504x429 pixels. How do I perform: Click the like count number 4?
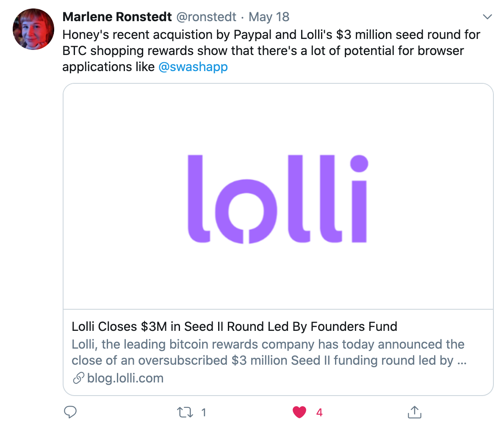point(319,412)
